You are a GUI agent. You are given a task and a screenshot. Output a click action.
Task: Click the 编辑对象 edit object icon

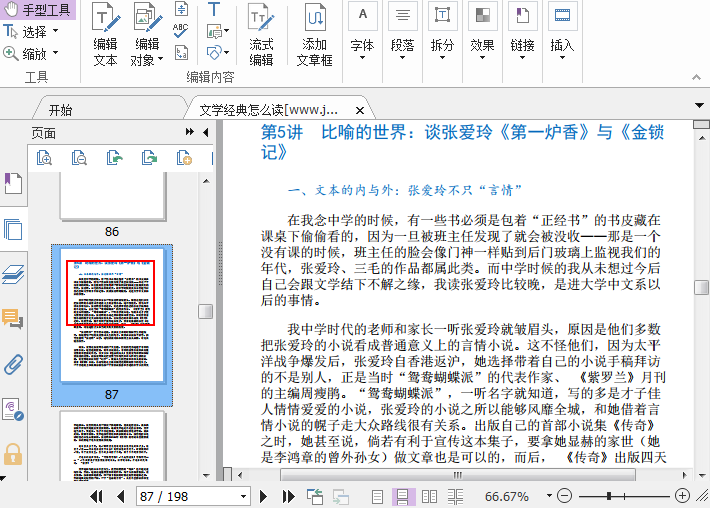147,19
